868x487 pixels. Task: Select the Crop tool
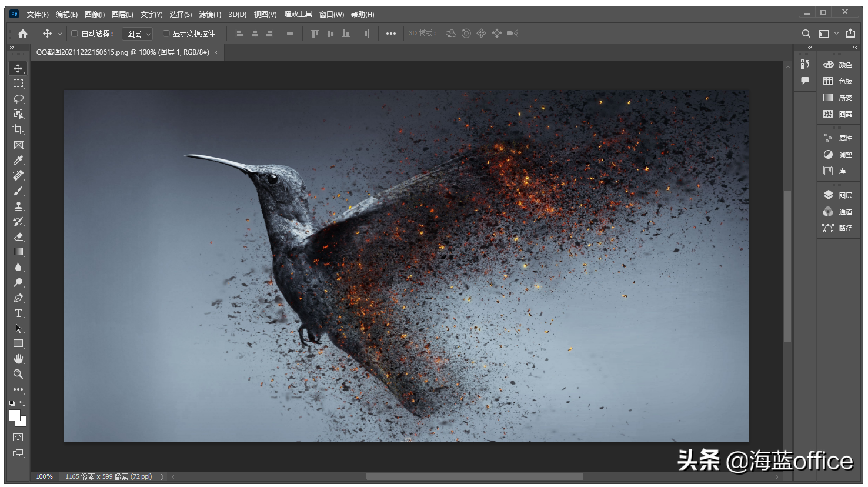(18, 129)
